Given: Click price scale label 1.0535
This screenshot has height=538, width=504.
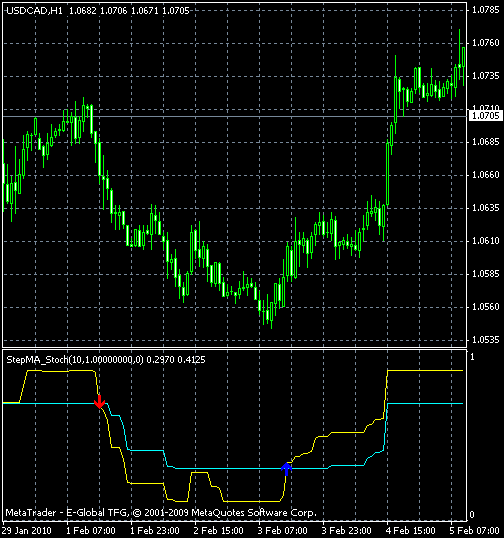Looking at the screenshot, I should pyautogui.click(x=485, y=340).
